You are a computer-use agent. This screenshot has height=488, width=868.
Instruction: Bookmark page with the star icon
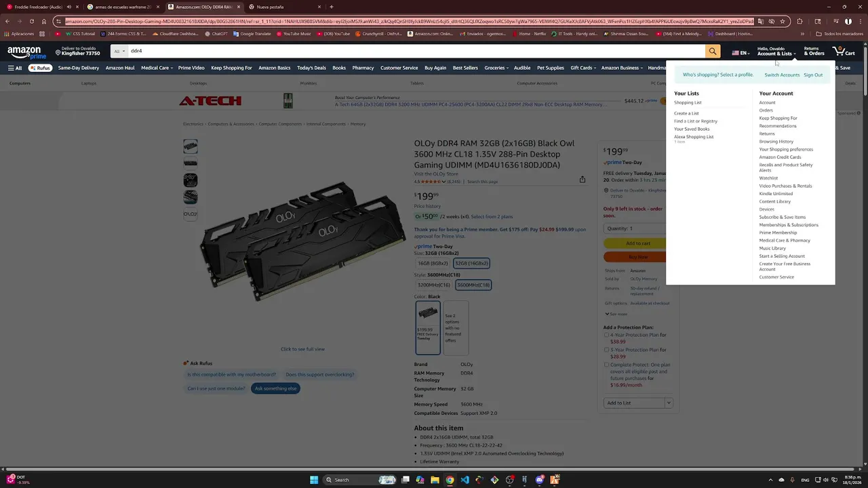click(783, 21)
